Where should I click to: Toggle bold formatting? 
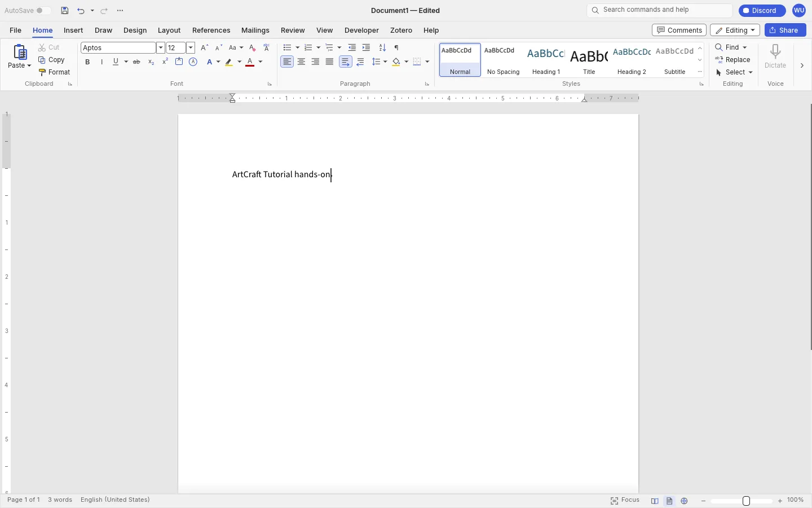tap(87, 62)
